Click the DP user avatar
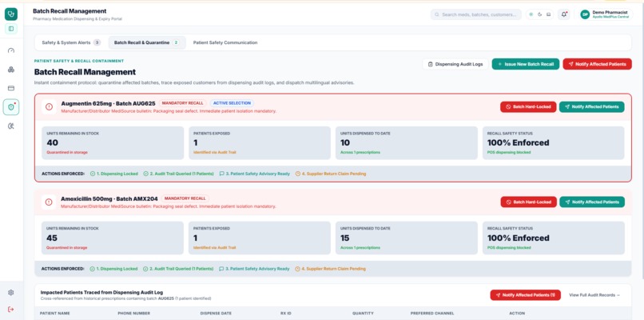644x320 pixels. click(x=585, y=14)
